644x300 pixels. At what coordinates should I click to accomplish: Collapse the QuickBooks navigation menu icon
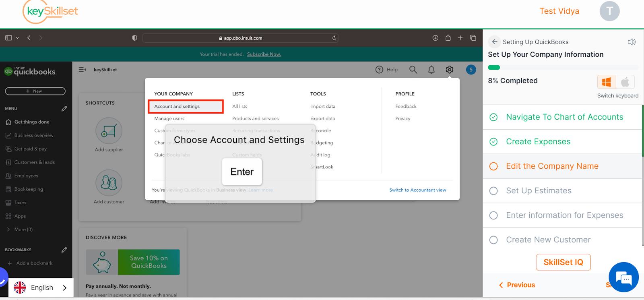[83, 70]
